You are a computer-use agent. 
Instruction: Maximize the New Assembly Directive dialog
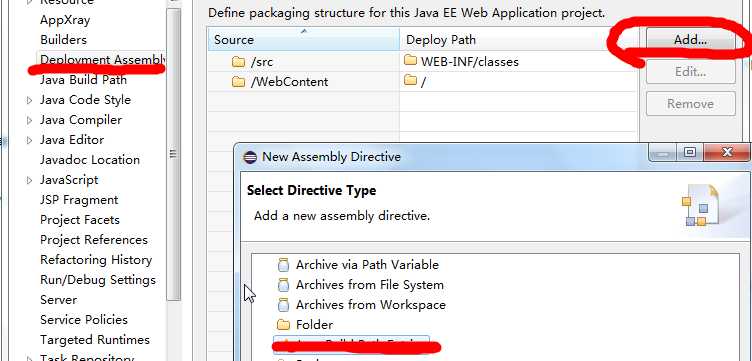(x=690, y=152)
